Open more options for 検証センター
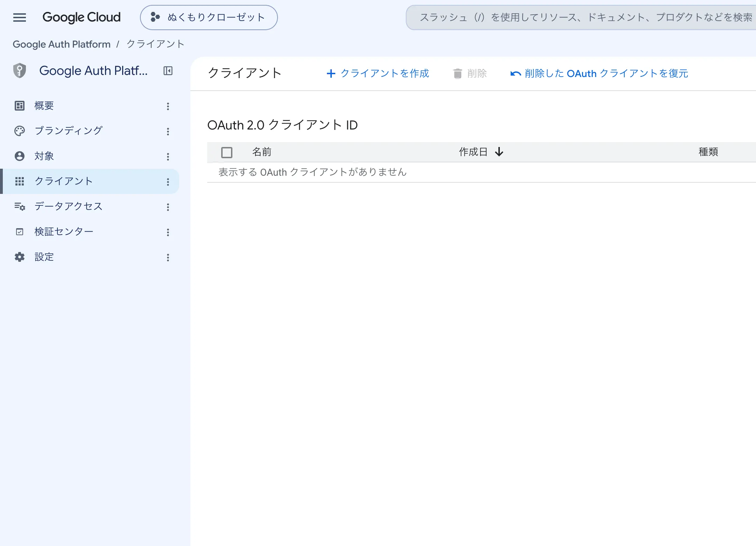The width and height of the screenshot is (756, 546). click(x=168, y=232)
